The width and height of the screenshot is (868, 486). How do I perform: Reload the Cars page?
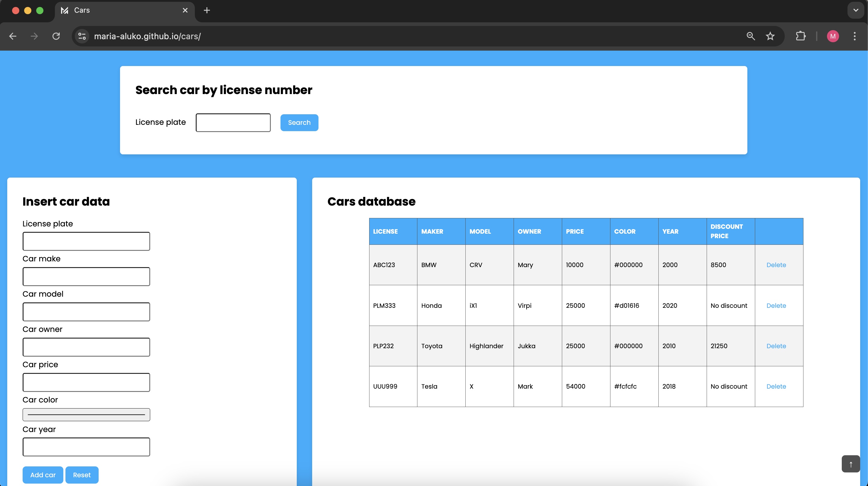pos(56,36)
